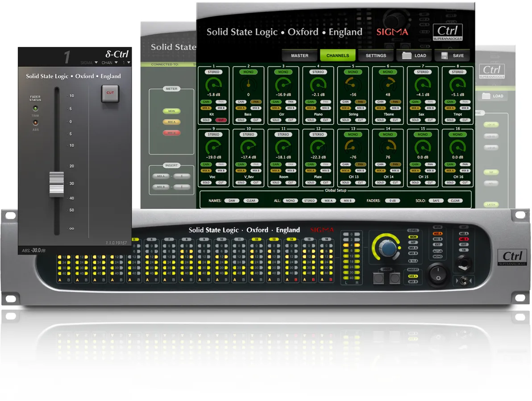
Task: Switch to the CHANNELS tab
Action: point(337,56)
